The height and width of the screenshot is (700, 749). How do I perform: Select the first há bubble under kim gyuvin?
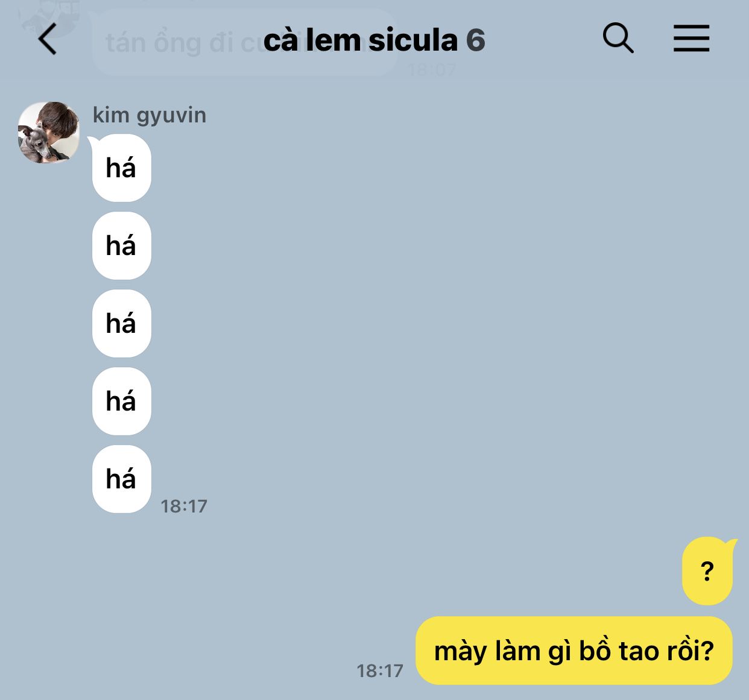(x=121, y=168)
